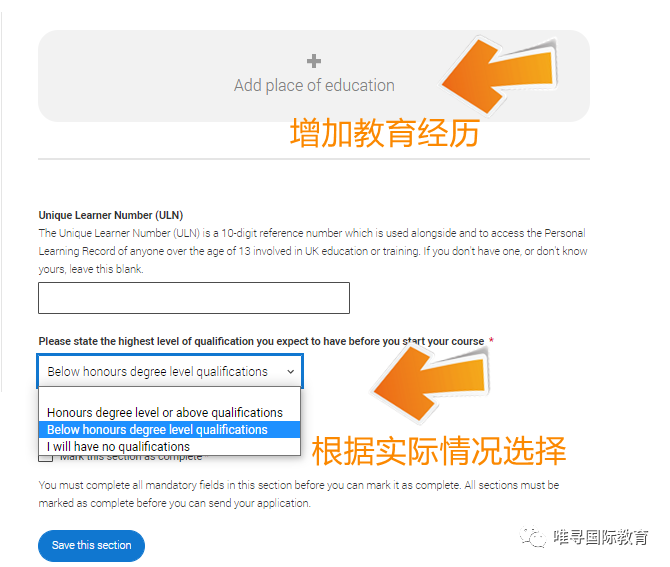Click the dropdown chevron arrow in the qualification box

(x=291, y=372)
